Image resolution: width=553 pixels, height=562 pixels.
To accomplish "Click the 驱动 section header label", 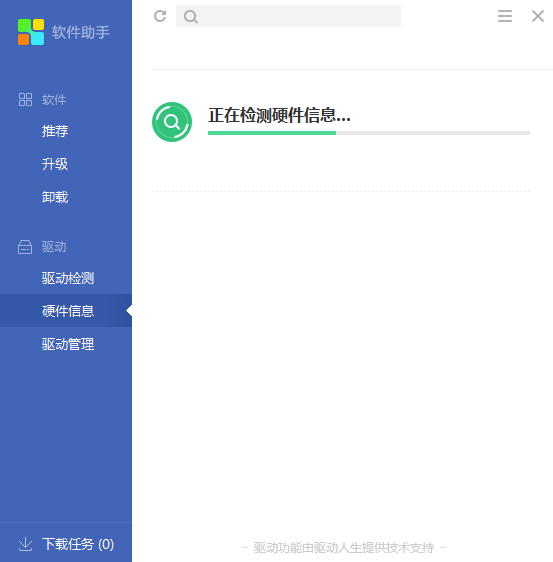I will (x=54, y=247).
